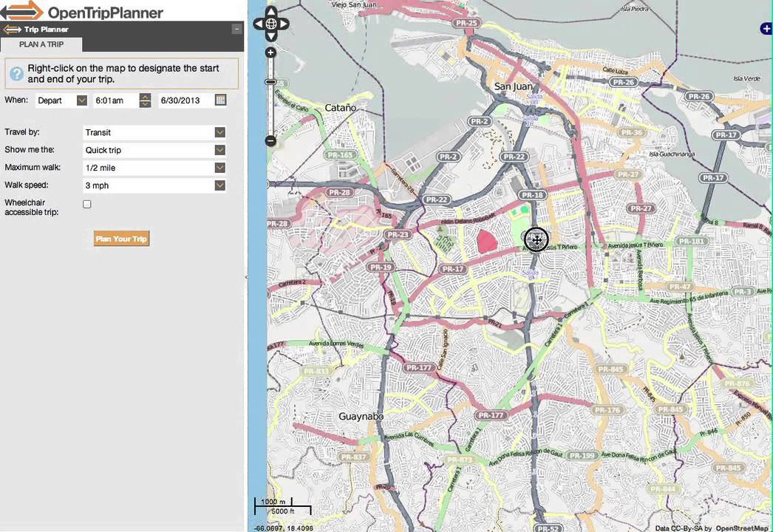Click the blue help question icon
This screenshot has height=532, width=773.
[x=16, y=74]
